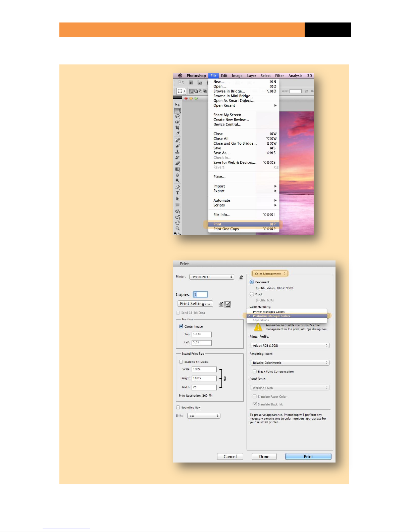Launch Bridge with the Br icon
The height and width of the screenshot is (532, 411).
coord(191,83)
